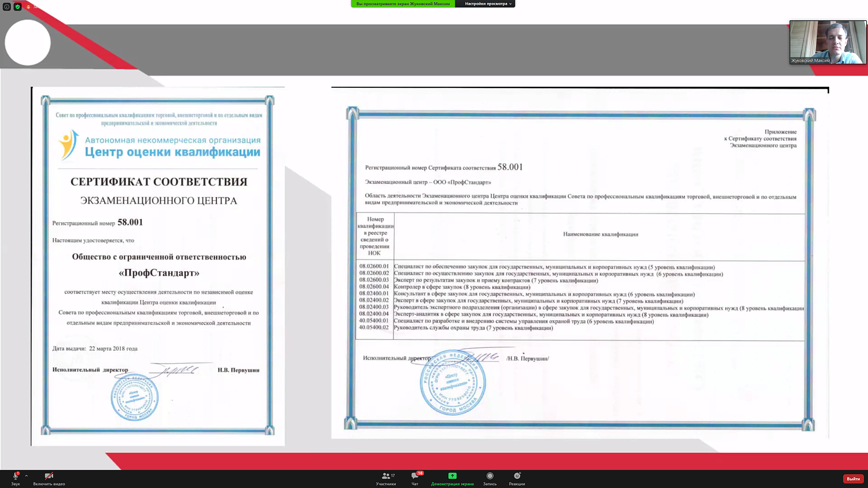Click registration number 58.001 in appendix
The image size is (868, 488).
click(510, 167)
